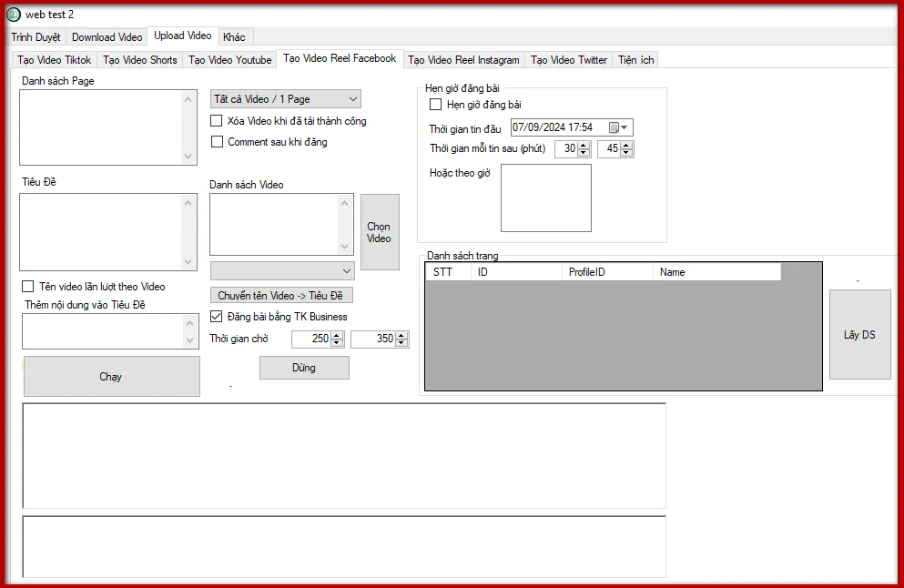Screen dimensions: 904x588
Task: Click the Chọn Video button
Action: (380, 232)
